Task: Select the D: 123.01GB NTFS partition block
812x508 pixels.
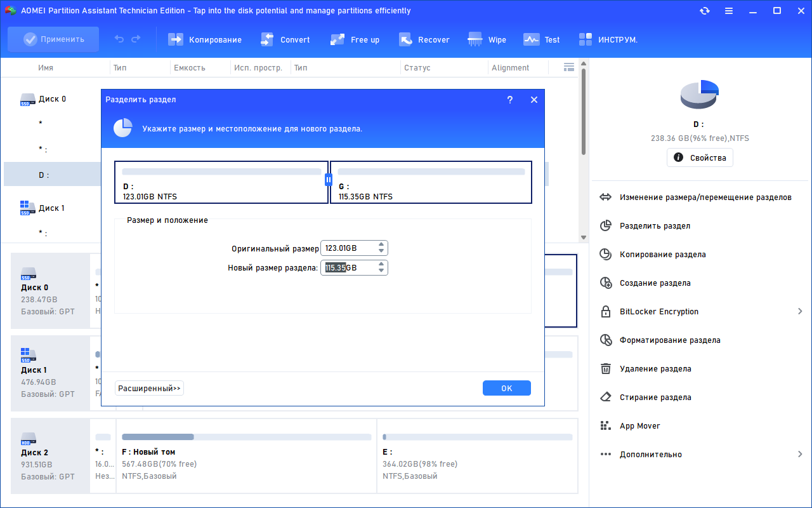Action: click(221, 182)
